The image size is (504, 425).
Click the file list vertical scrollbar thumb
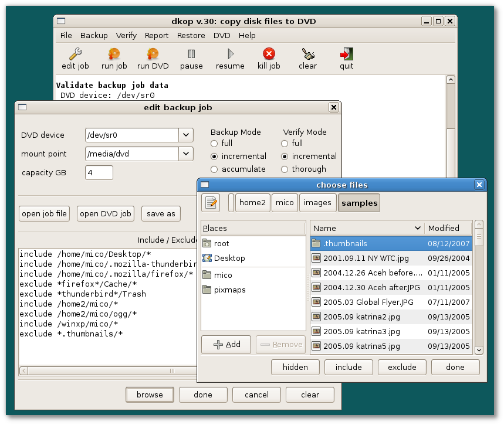point(479,237)
